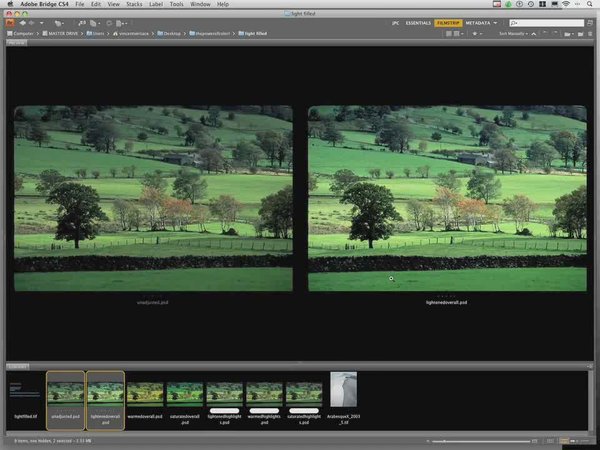The image size is (600, 450).
Task: Click the Spotlight magnifier in the menu bar
Action: click(590, 5)
